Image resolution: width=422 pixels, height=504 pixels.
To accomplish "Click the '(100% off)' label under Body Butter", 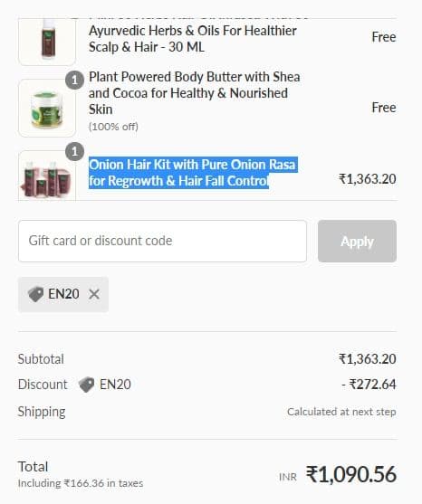I will click(x=113, y=127).
